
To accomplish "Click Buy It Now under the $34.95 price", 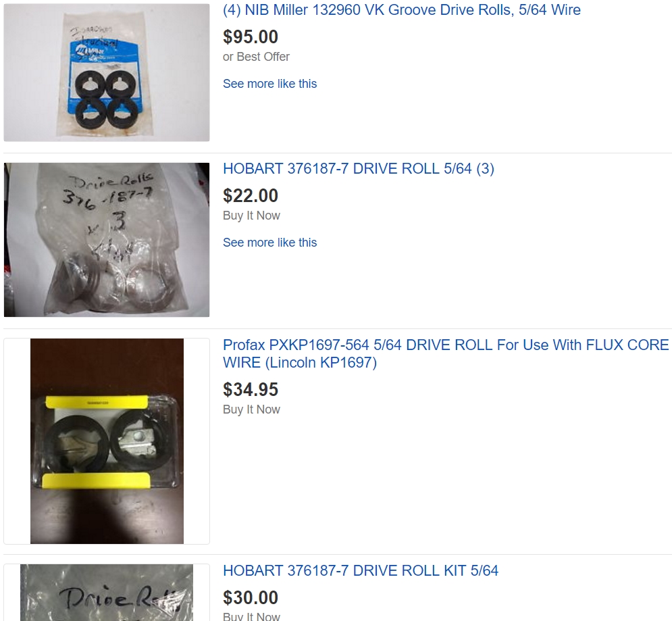I will 251,409.
